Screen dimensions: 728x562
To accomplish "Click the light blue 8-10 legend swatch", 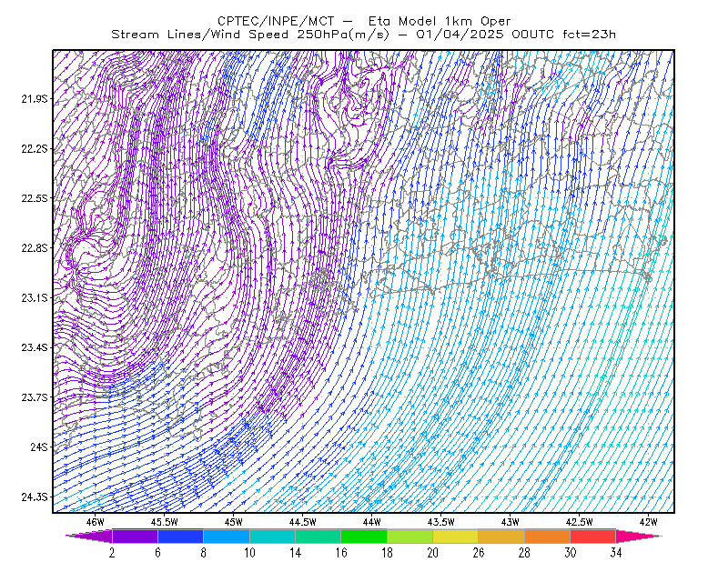I will point(227,536).
